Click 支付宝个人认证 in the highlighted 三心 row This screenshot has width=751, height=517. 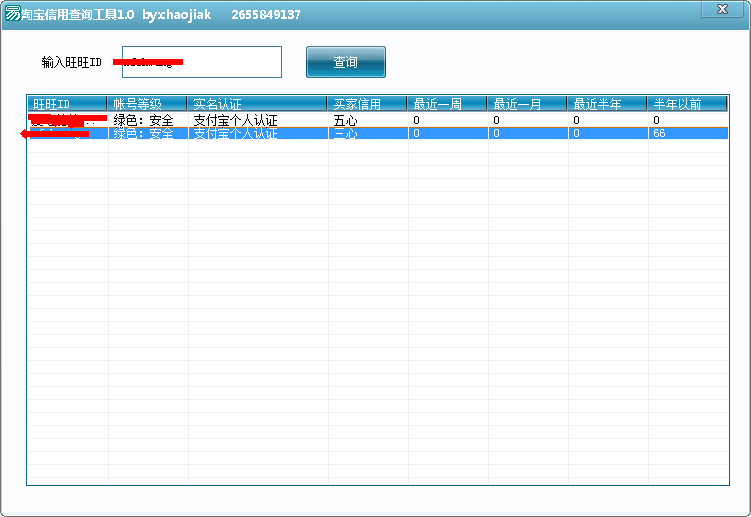click(x=235, y=133)
